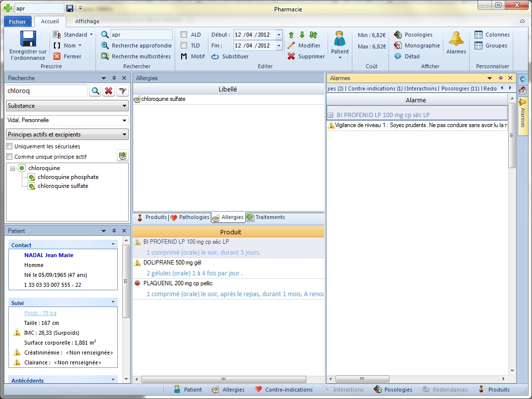532x399 pixels.
Task: Tick Comme unique principe actif checkbox
Action: 9,157
